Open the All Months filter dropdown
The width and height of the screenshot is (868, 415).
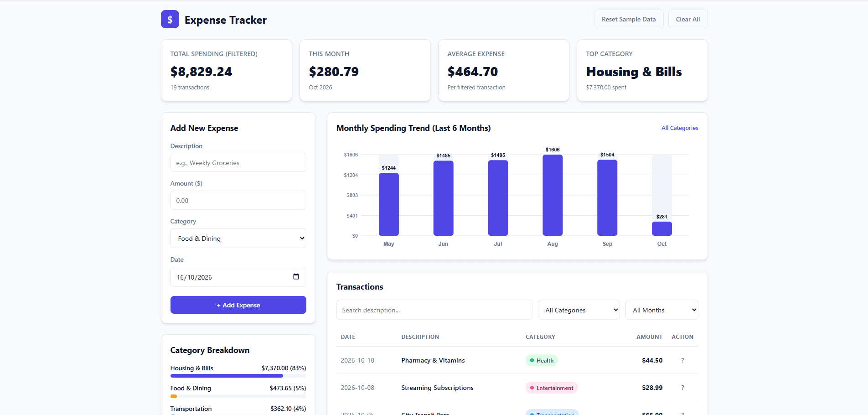click(662, 310)
